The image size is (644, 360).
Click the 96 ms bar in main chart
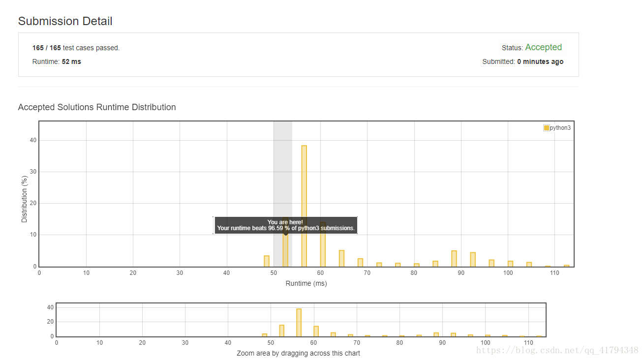point(491,263)
